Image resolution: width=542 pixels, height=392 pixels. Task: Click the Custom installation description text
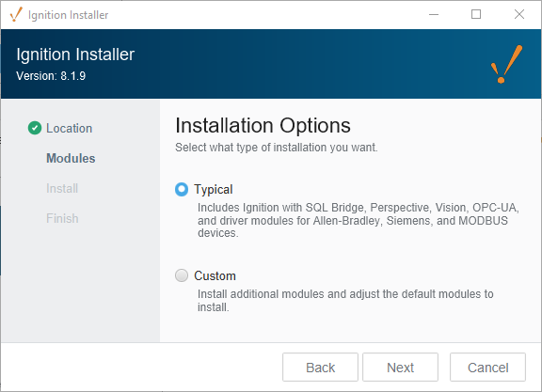tap(345, 301)
